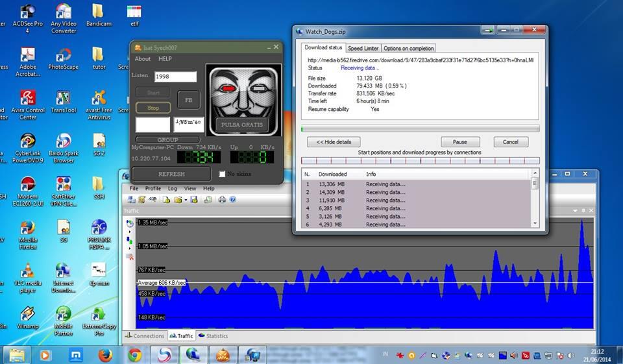This screenshot has height=364, width=623.
Task: Select the Download status tab
Action: 323,47
